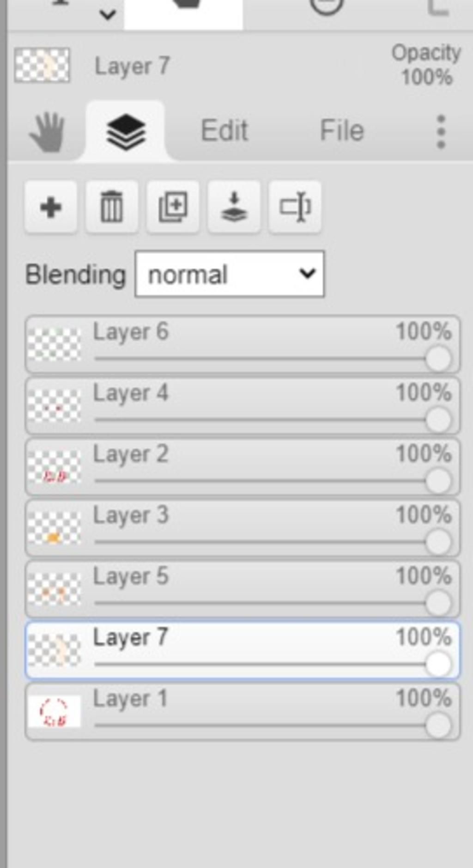Viewport: 473px width, 868px height.
Task: Select Layer 6 in the layer list
Action: 243,344
